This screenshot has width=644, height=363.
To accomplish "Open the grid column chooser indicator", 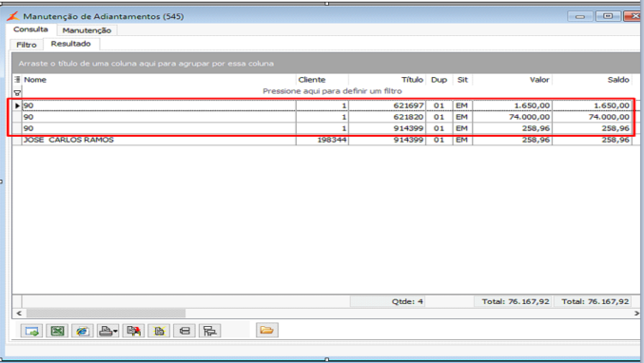I will point(17,79).
